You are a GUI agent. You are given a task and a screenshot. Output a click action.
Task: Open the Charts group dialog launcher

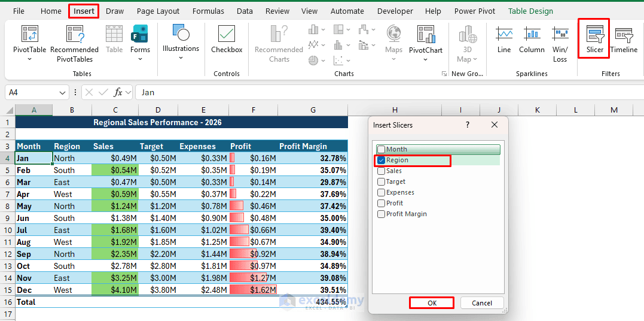pos(444,74)
